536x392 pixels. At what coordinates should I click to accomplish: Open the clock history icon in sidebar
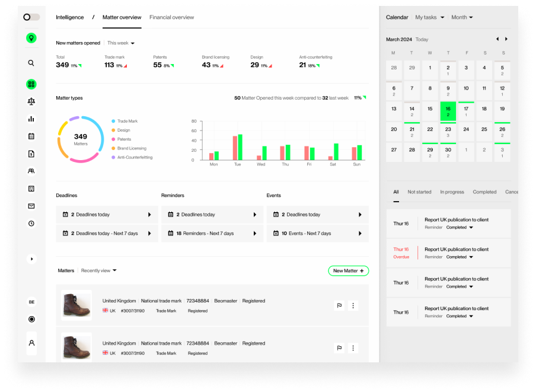click(31, 223)
